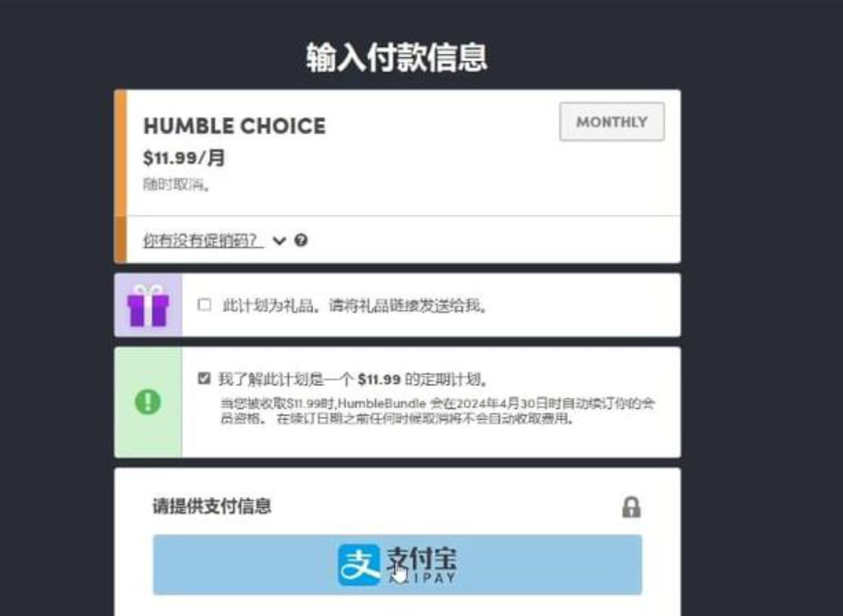Click the $11.99/月 price text
Screen dimensions: 843x616
click(x=183, y=158)
